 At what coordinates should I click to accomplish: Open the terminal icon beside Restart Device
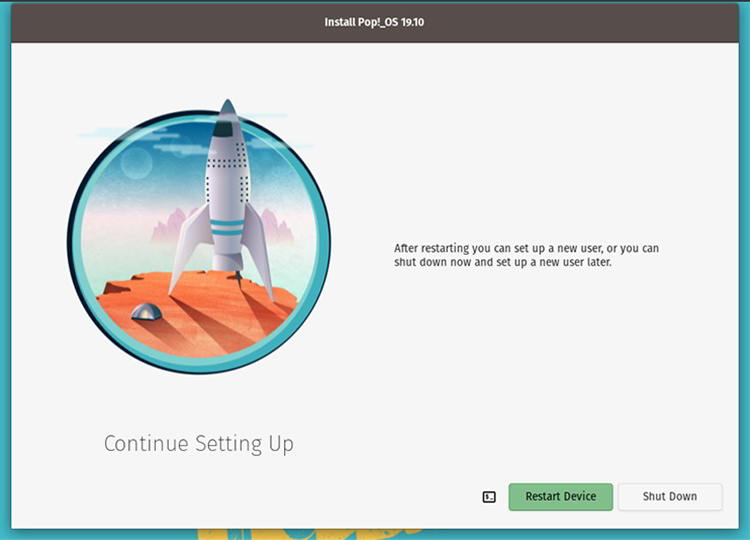pos(489,497)
